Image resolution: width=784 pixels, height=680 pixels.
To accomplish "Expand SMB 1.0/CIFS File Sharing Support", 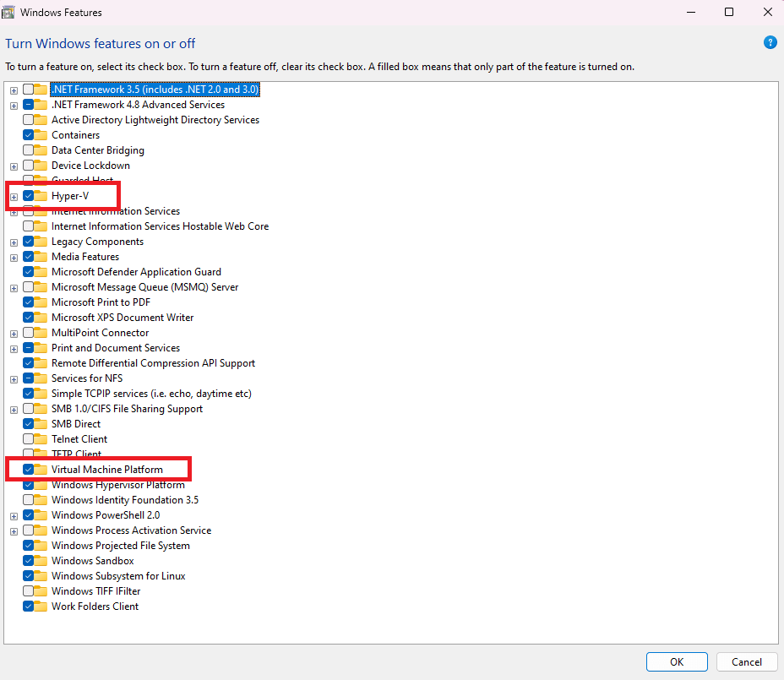I will pos(14,410).
